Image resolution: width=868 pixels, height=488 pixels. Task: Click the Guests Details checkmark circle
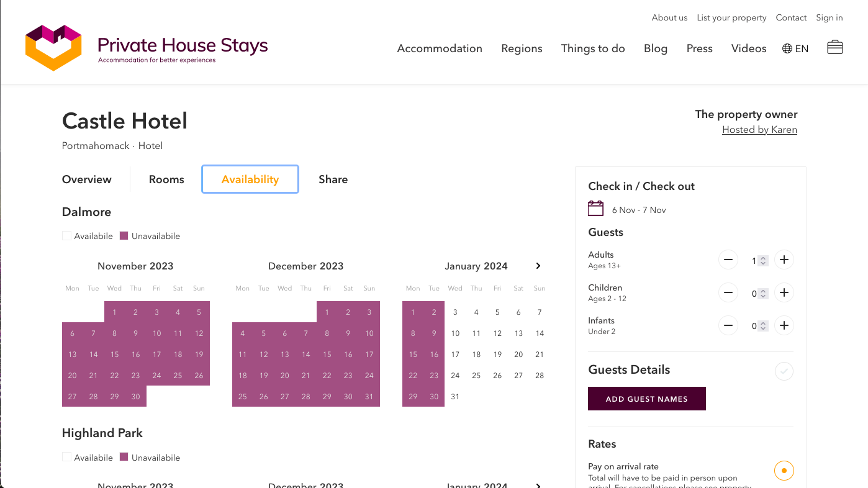click(784, 372)
